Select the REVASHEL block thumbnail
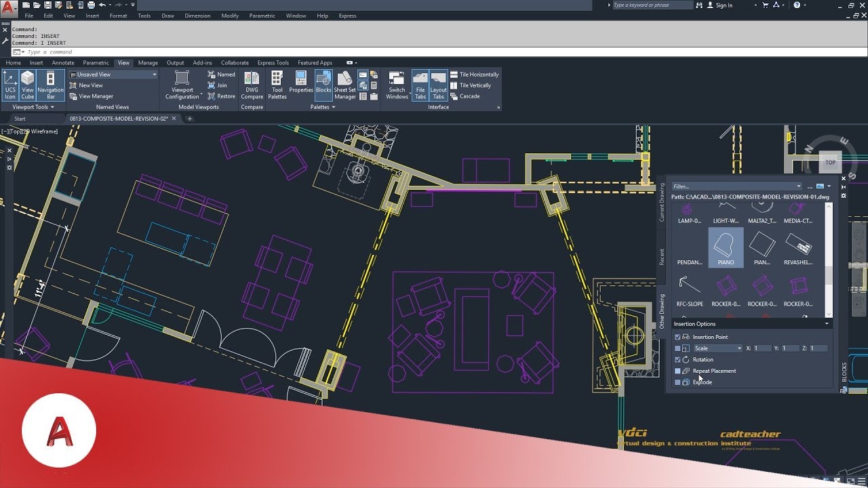Screen dimensions: 868x488 (x=798, y=247)
